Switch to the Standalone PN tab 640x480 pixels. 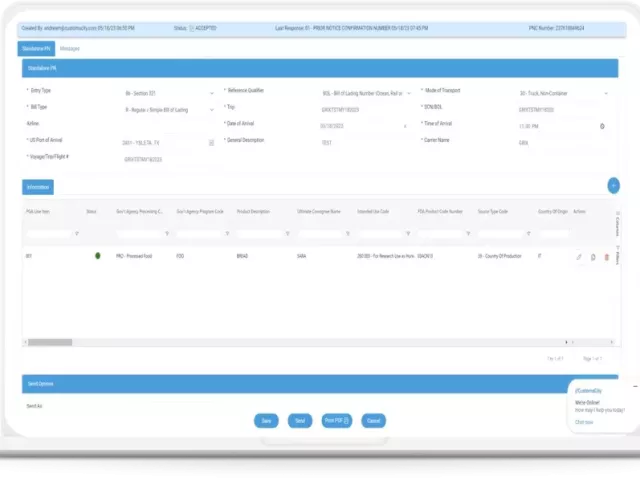pyautogui.click(x=36, y=49)
